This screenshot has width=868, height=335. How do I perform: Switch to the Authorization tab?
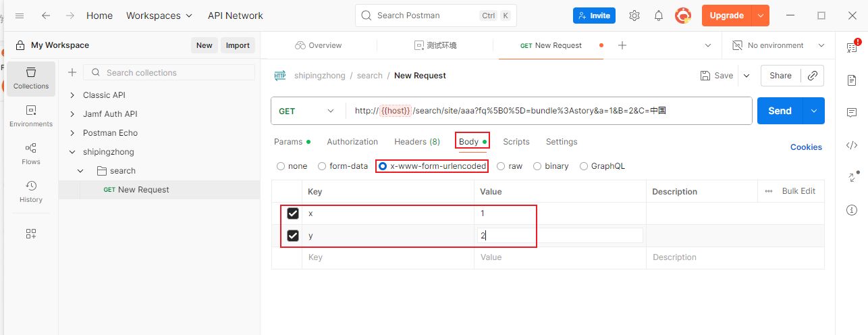point(352,142)
